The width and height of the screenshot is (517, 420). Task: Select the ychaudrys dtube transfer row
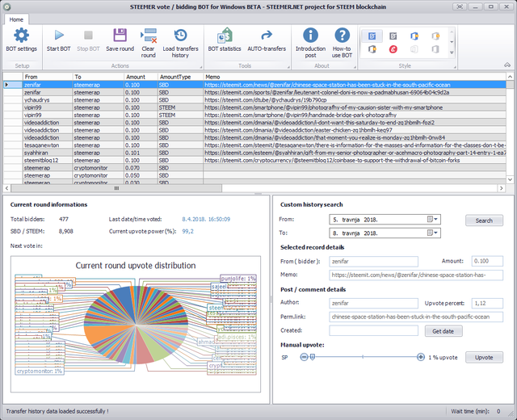[x=255, y=100]
